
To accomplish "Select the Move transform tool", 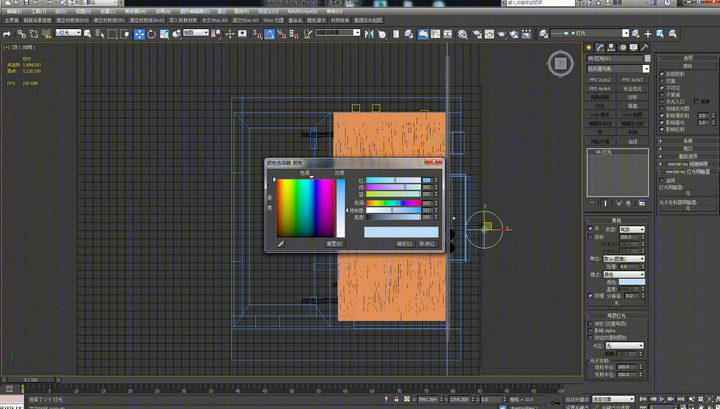I will point(139,34).
